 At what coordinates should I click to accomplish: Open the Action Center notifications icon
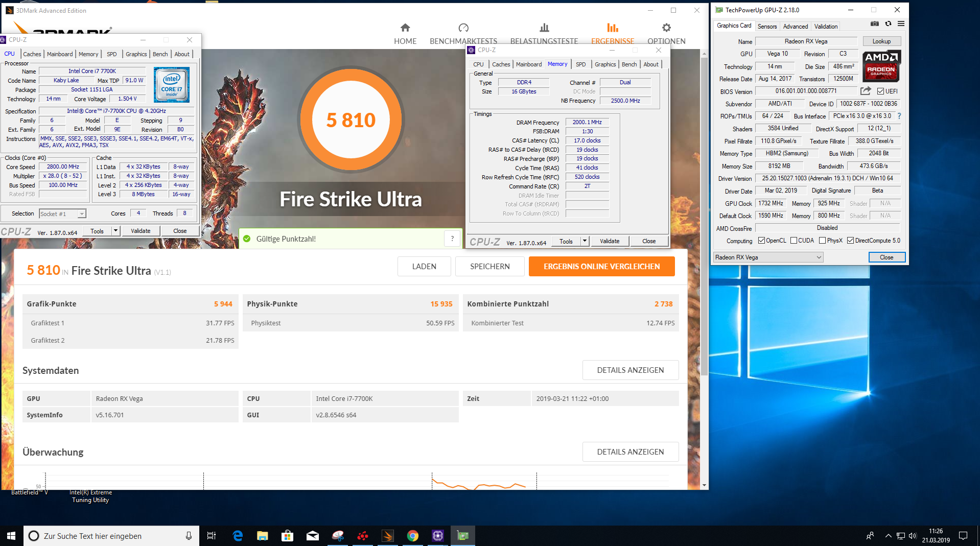(963, 536)
